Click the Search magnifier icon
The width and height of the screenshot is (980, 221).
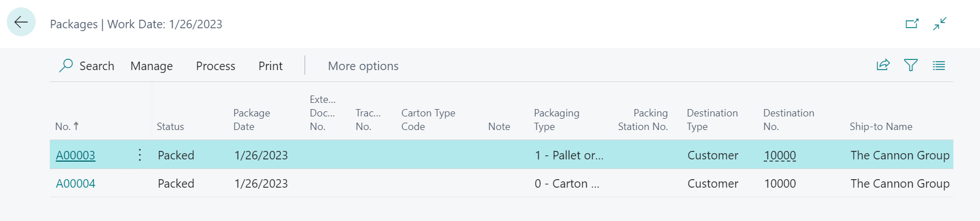coord(66,66)
